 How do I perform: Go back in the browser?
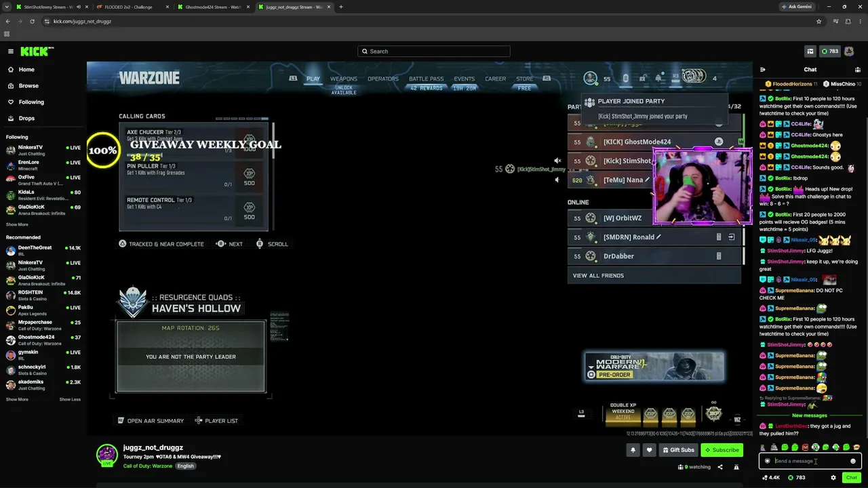pyautogui.click(x=7, y=21)
